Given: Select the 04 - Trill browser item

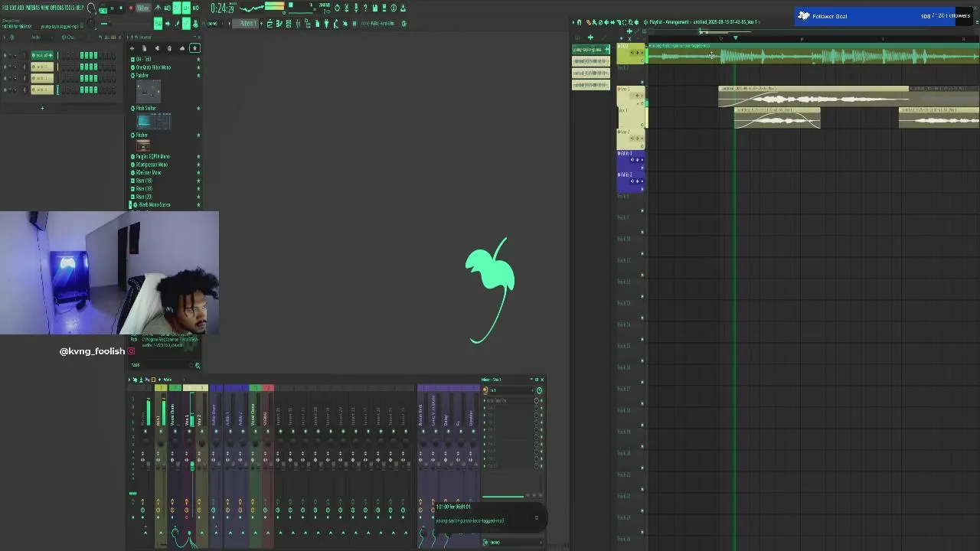Looking at the screenshot, I should (x=142, y=59).
